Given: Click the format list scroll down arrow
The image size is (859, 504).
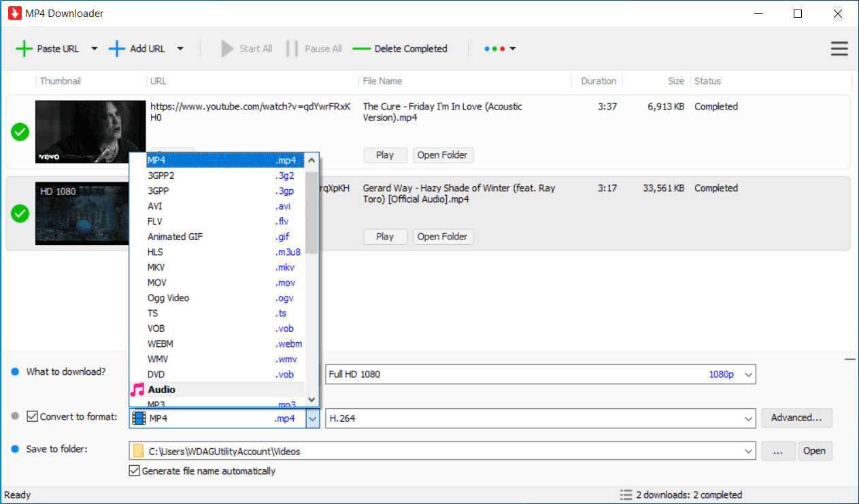Looking at the screenshot, I should pos(312,400).
